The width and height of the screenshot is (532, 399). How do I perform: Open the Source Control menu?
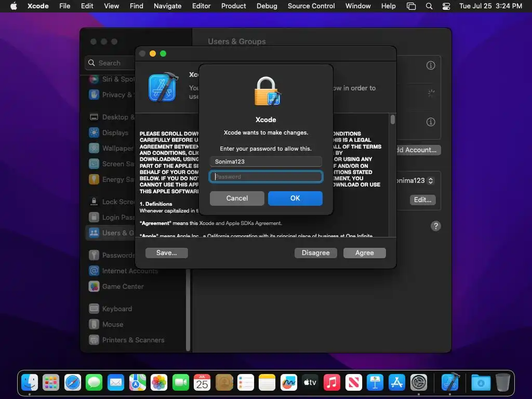[x=311, y=6]
